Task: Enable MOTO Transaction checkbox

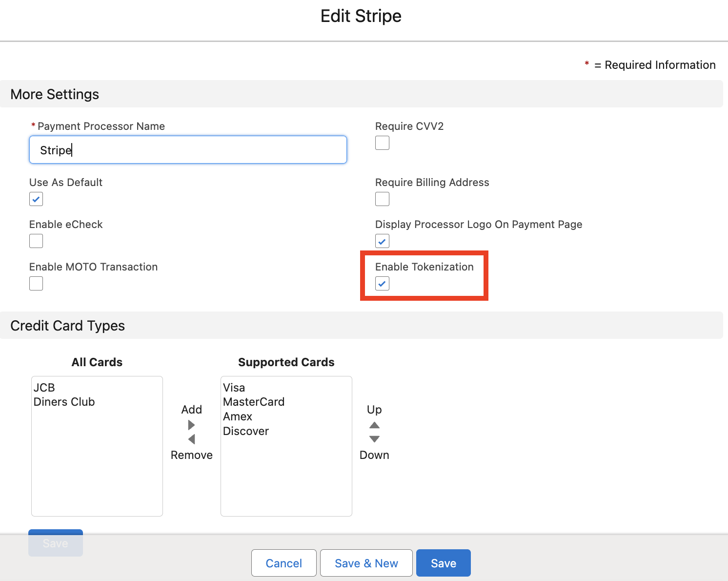Action: (36, 284)
